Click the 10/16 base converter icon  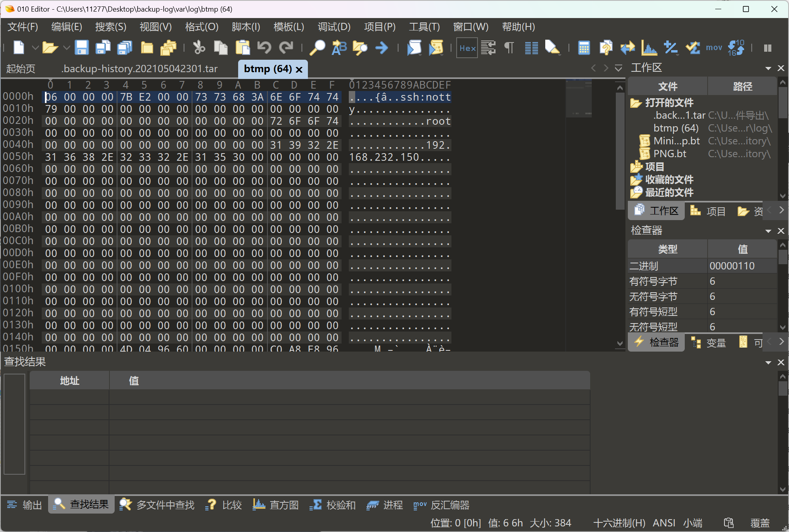click(736, 48)
